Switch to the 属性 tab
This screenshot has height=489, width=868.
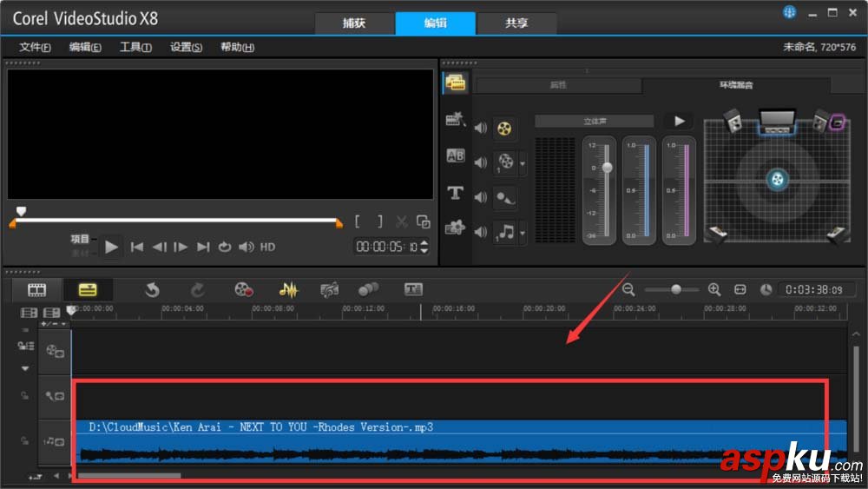click(558, 85)
